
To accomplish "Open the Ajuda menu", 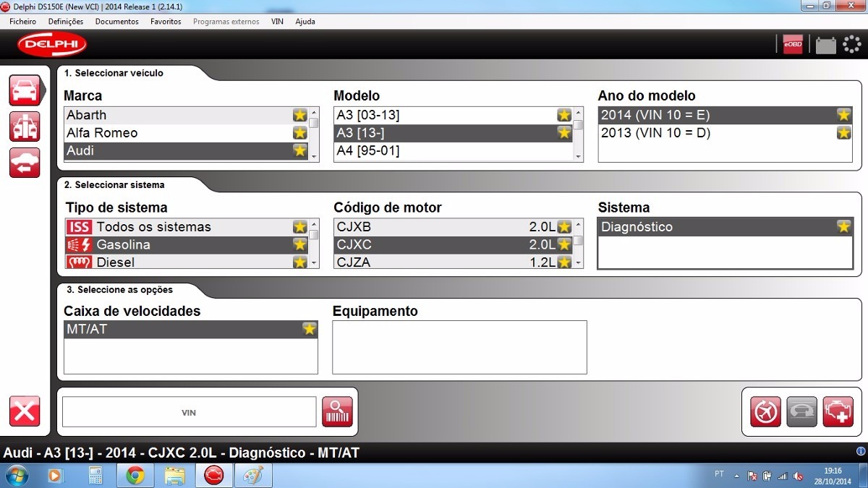I will coord(305,22).
